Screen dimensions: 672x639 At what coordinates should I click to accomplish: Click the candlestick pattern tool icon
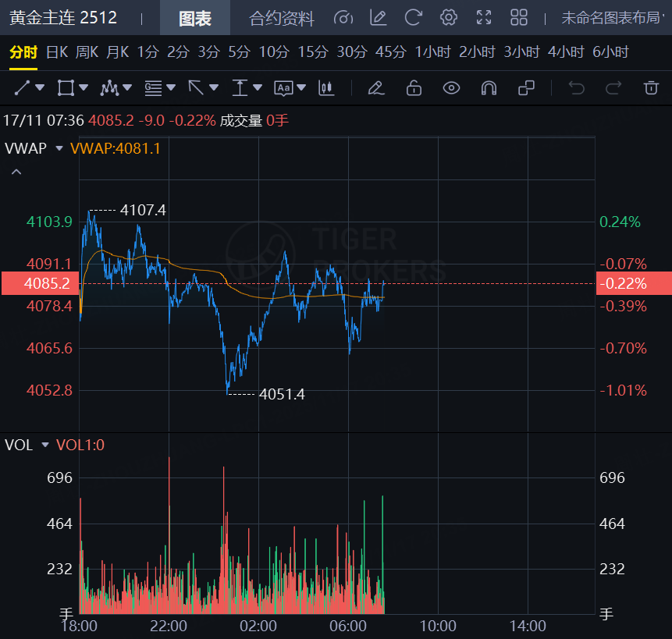(326, 88)
